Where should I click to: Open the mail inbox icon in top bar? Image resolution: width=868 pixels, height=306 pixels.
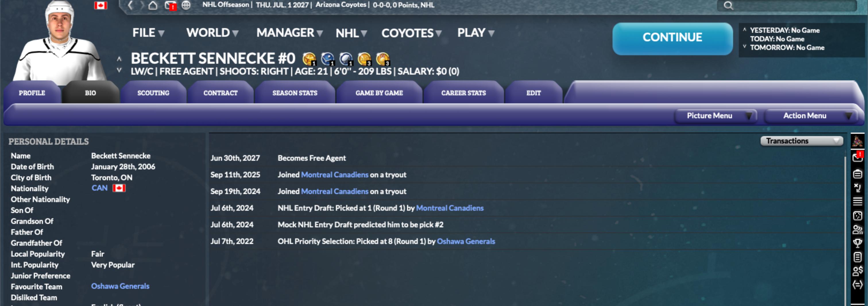171,5
